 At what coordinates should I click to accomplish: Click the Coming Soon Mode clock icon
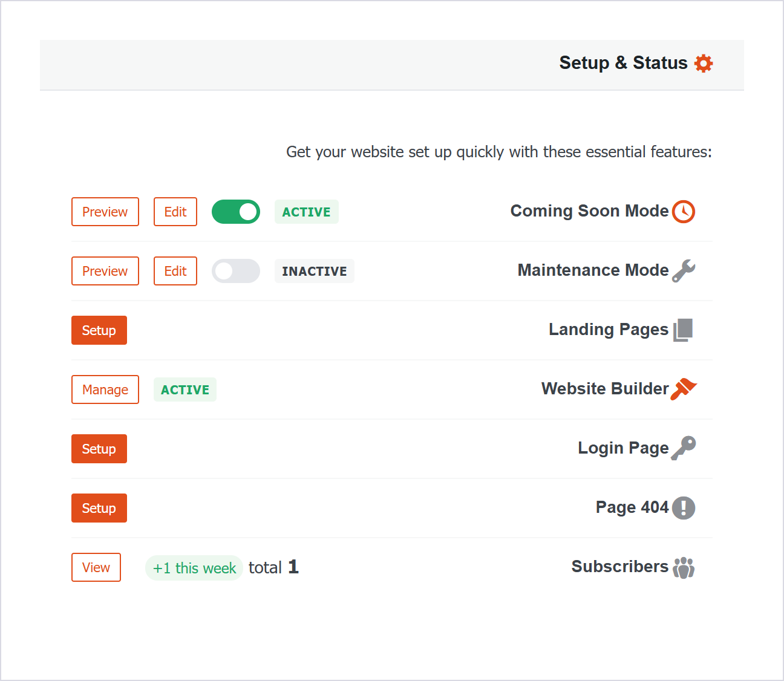[684, 212]
